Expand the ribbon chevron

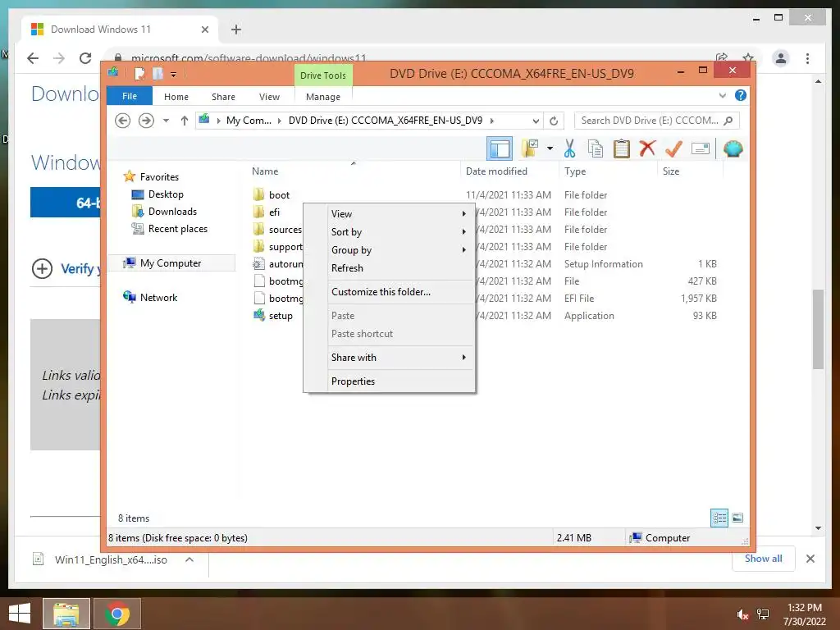722,95
